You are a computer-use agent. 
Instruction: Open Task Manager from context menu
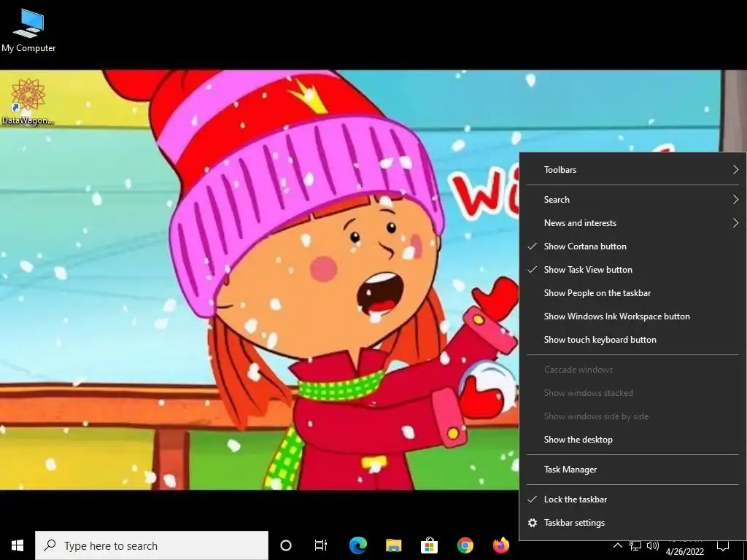632,470
